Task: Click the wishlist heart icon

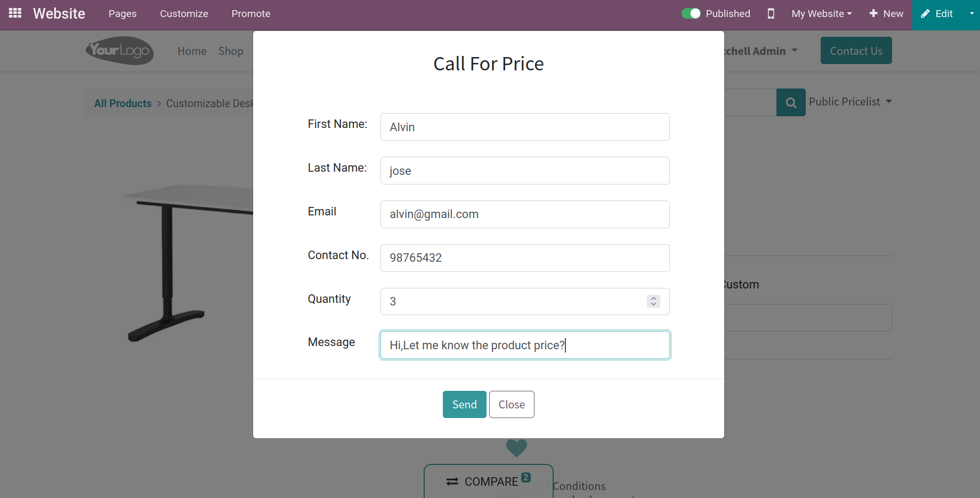Action: click(516, 448)
